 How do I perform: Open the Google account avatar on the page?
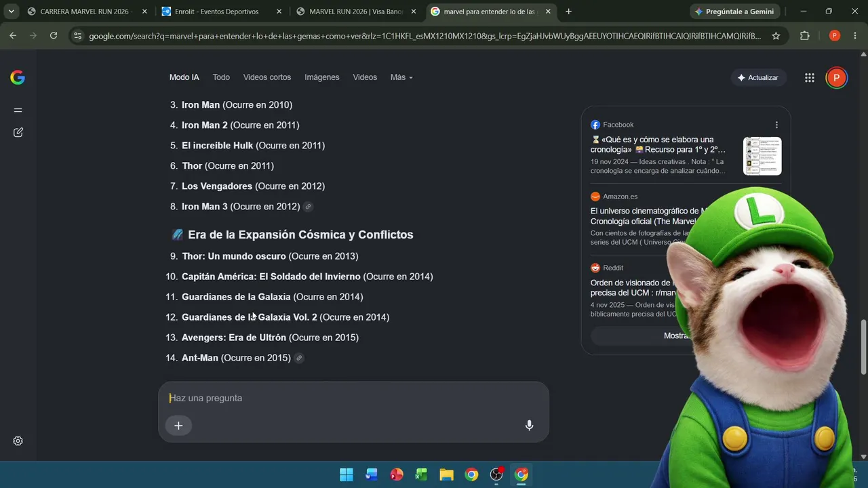tap(836, 77)
